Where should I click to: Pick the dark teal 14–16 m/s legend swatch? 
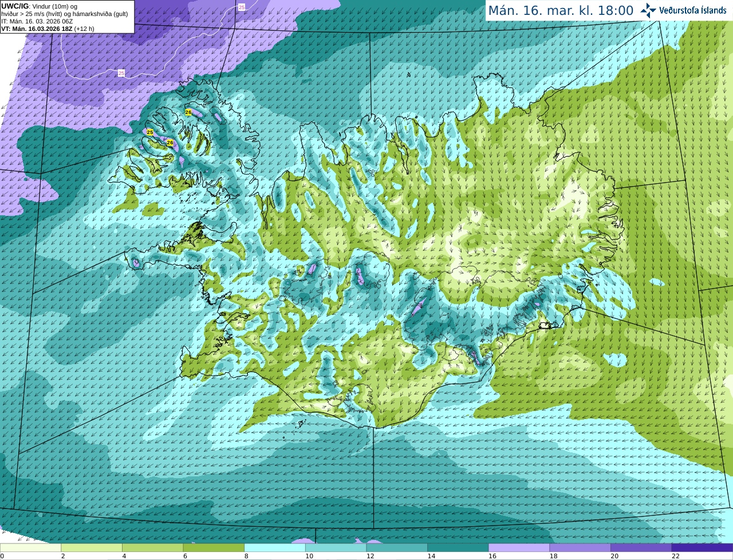(458, 547)
